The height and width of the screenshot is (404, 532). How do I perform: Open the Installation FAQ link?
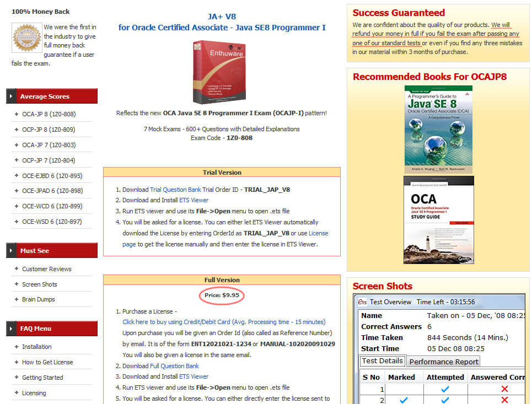pyautogui.click(x=36, y=347)
